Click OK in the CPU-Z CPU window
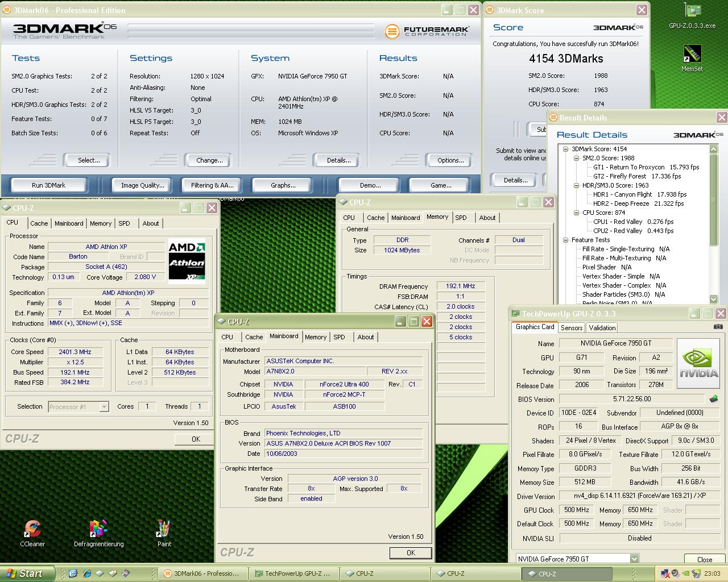The height and width of the screenshot is (582, 728). (196, 439)
